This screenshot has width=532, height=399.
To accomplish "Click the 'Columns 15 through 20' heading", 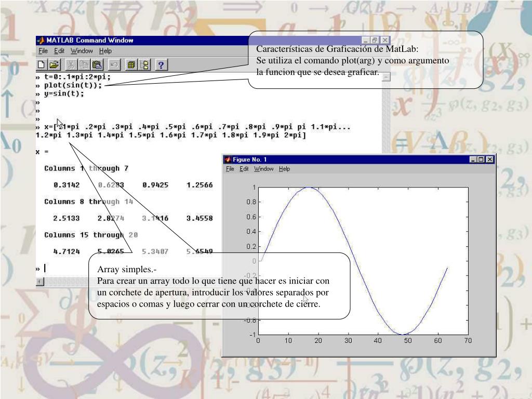I will [91, 235].
